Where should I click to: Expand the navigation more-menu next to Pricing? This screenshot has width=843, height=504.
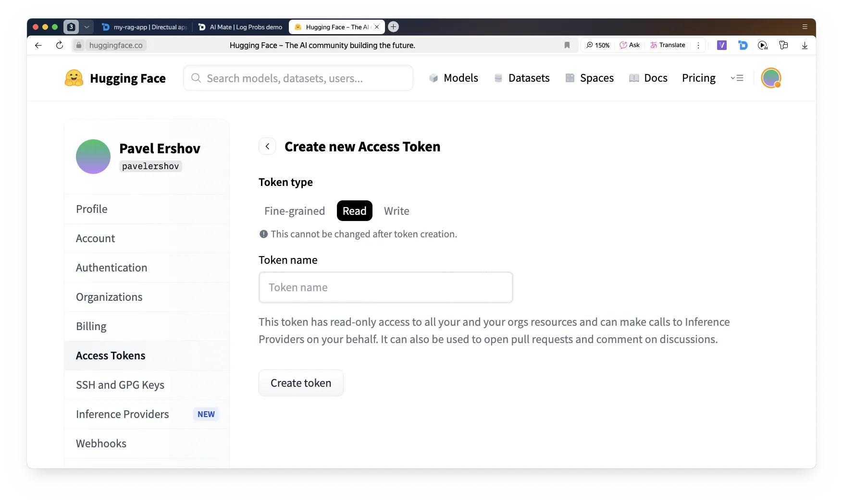click(x=737, y=78)
